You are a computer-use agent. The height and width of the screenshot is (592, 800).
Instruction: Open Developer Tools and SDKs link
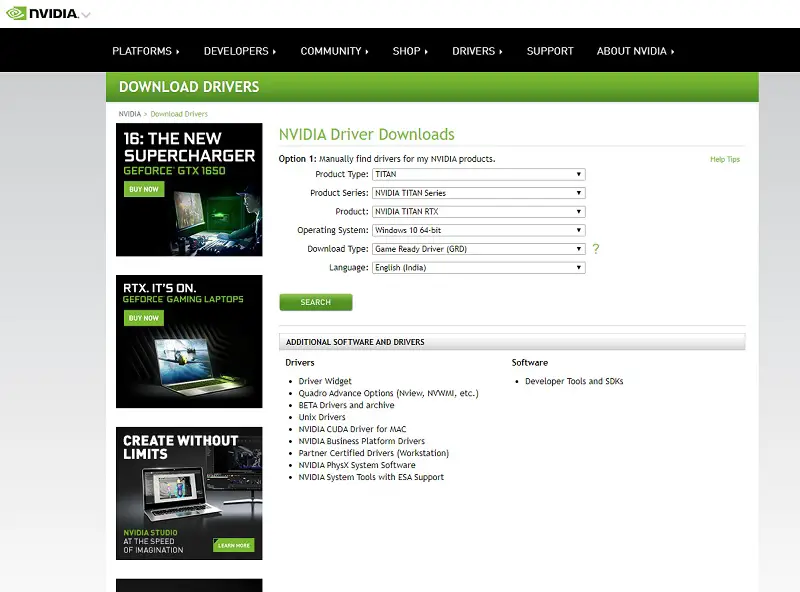574,381
